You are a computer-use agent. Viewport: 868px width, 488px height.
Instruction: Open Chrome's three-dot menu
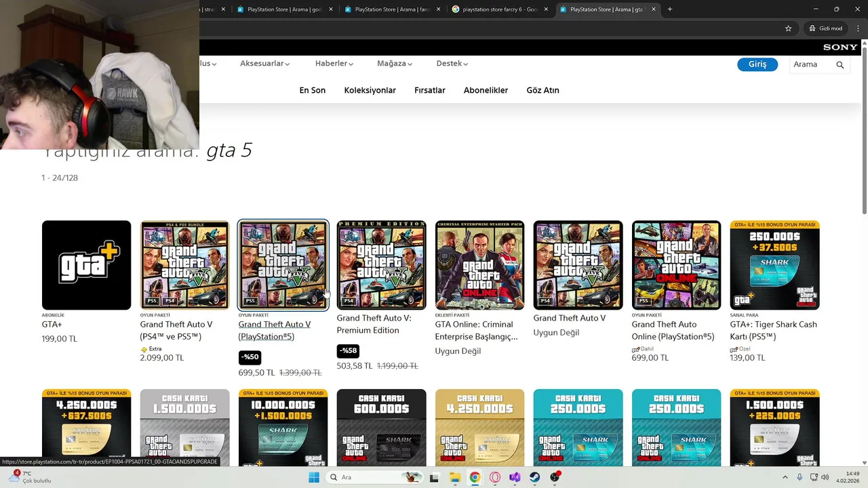[857, 28]
